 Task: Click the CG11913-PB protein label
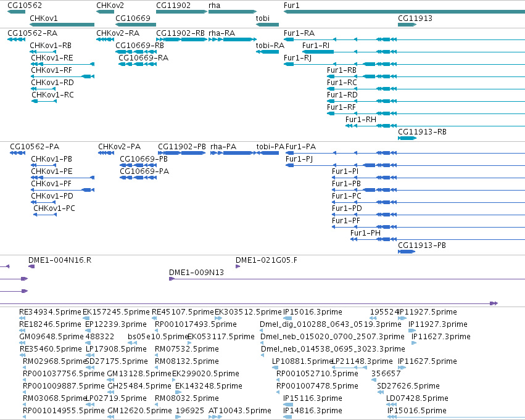(x=422, y=245)
